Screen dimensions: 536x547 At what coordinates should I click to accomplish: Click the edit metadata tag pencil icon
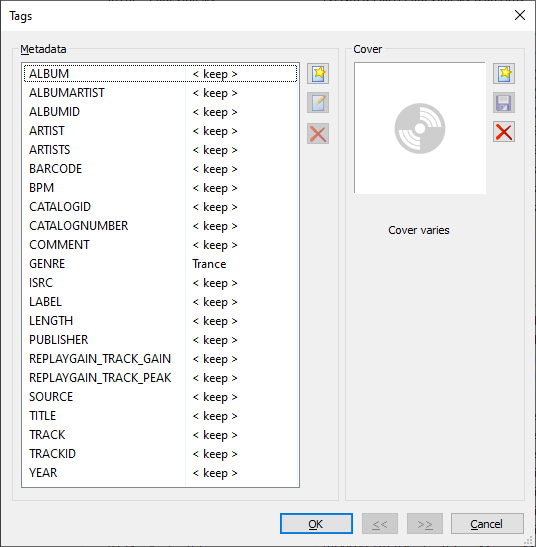pyautogui.click(x=318, y=103)
